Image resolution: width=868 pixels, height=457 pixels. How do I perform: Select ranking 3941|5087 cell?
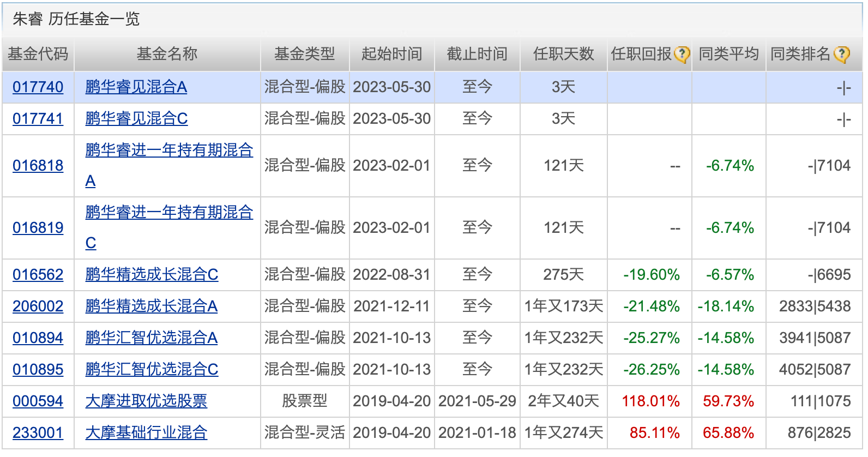coord(815,338)
